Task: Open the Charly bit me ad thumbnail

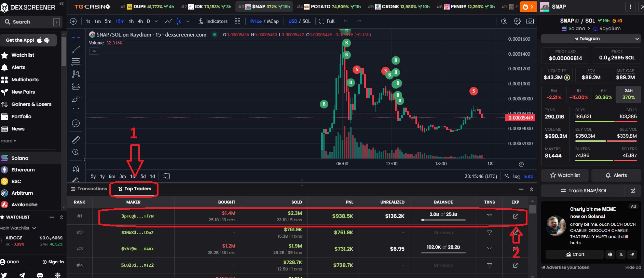Action: pyautogui.click(x=556, y=226)
